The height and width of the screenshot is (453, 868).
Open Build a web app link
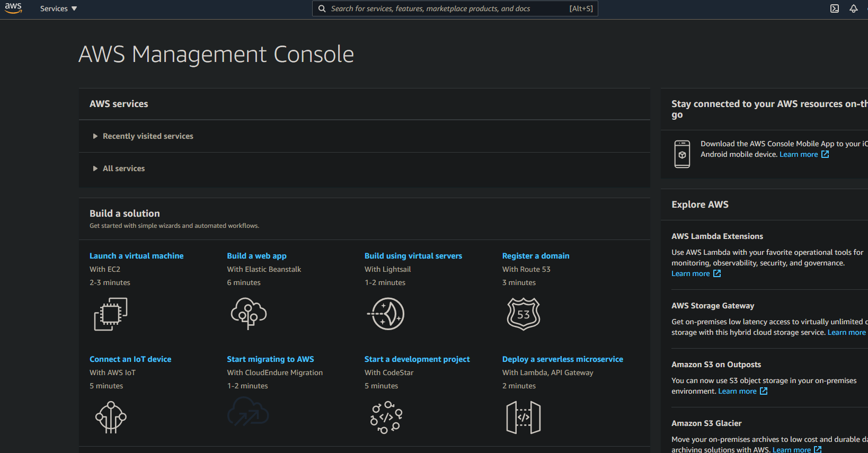click(257, 256)
